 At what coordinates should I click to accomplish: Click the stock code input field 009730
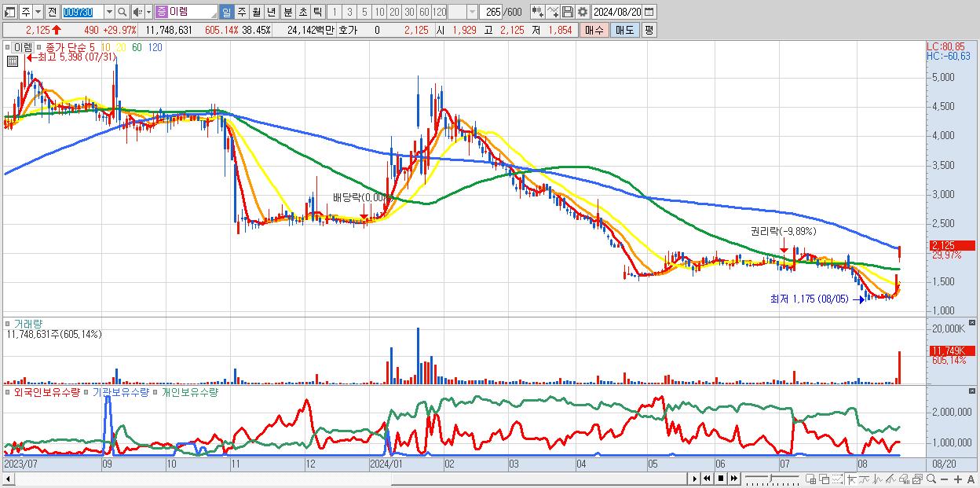(x=82, y=12)
